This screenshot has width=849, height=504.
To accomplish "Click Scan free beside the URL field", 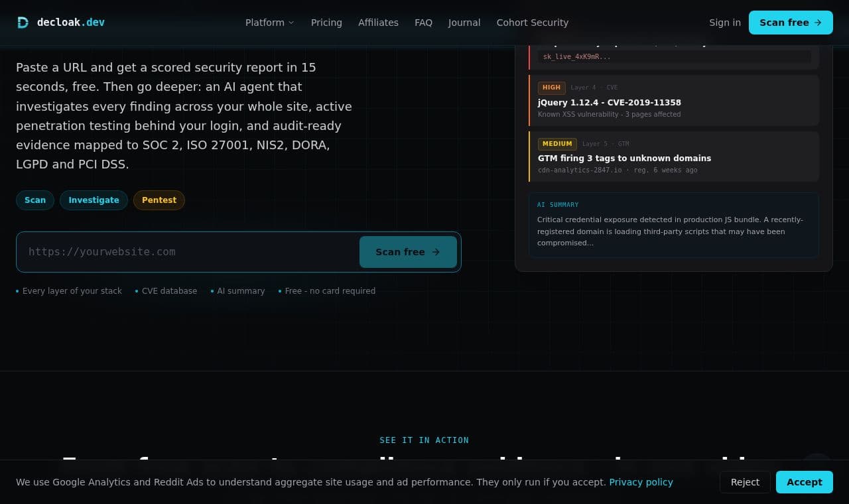I will coord(408,252).
